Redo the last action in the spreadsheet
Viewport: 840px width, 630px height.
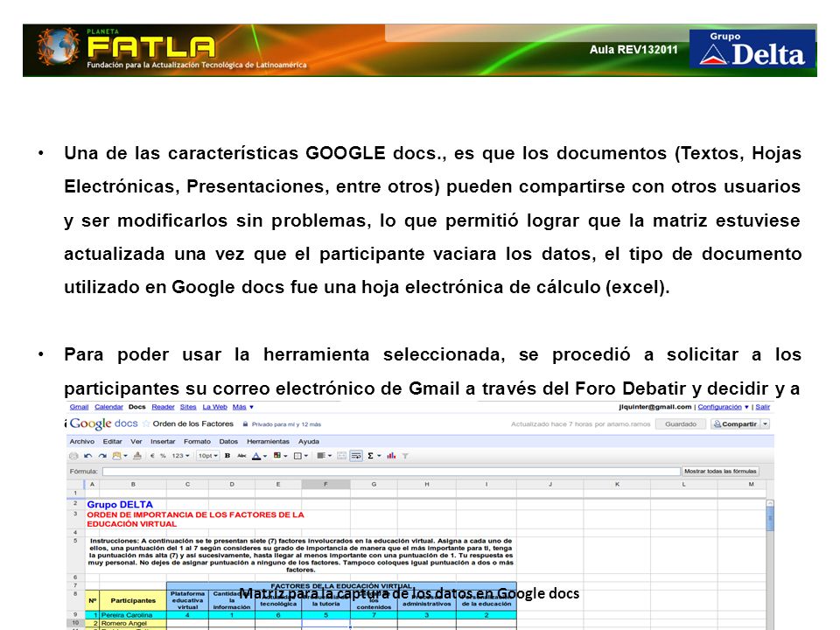pyautogui.click(x=101, y=456)
